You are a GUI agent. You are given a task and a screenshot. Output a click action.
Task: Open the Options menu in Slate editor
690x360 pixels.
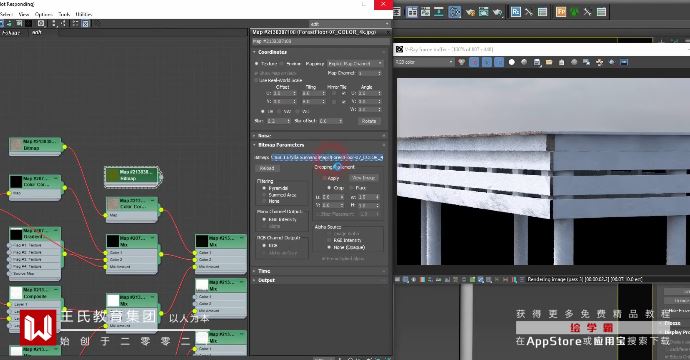[x=43, y=15]
